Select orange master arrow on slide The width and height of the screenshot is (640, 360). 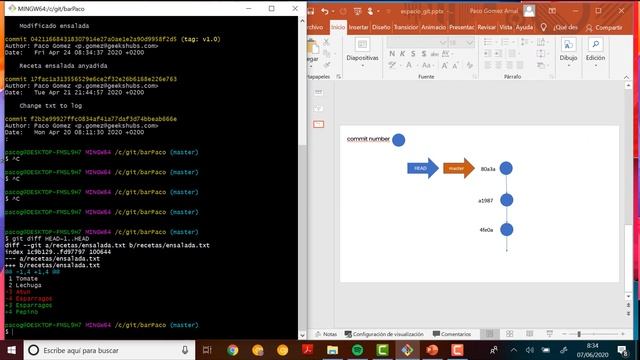click(459, 168)
